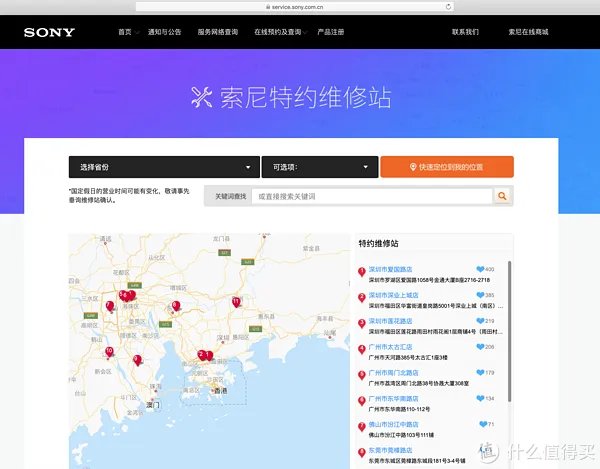Open the 广州市东华南路店 link

pyautogui.click(x=393, y=398)
